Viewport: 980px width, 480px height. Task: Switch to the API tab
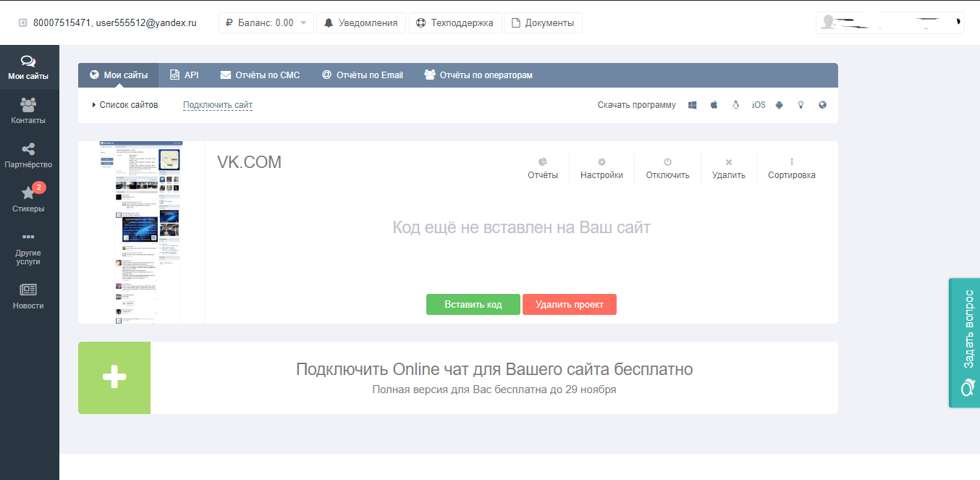click(184, 75)
